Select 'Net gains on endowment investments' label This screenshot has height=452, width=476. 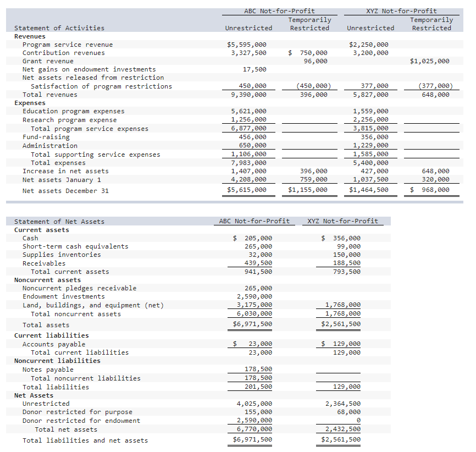[x=89, y=69]
